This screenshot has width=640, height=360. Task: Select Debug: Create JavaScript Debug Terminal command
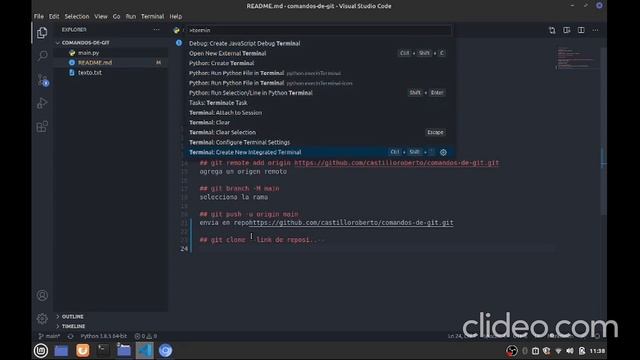pyautogui.click(x=319, y=43)
